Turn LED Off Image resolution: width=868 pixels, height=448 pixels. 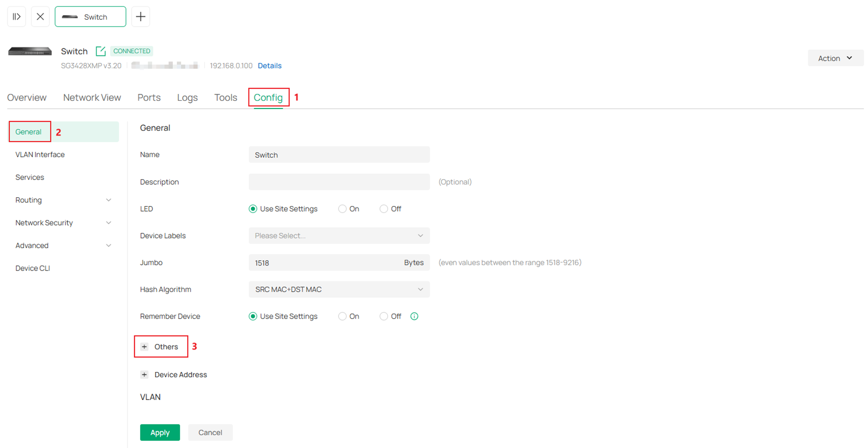(x=384, y=209)
